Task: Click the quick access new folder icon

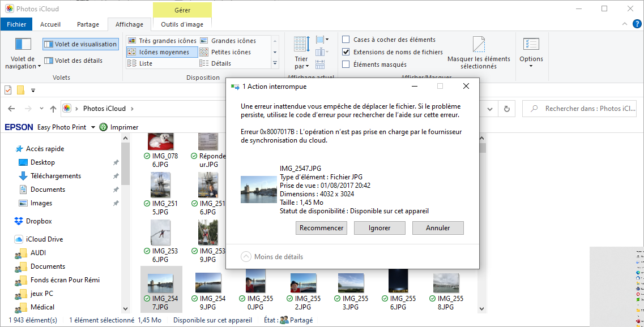Action: pyautogui.click(x=20, y=90)
